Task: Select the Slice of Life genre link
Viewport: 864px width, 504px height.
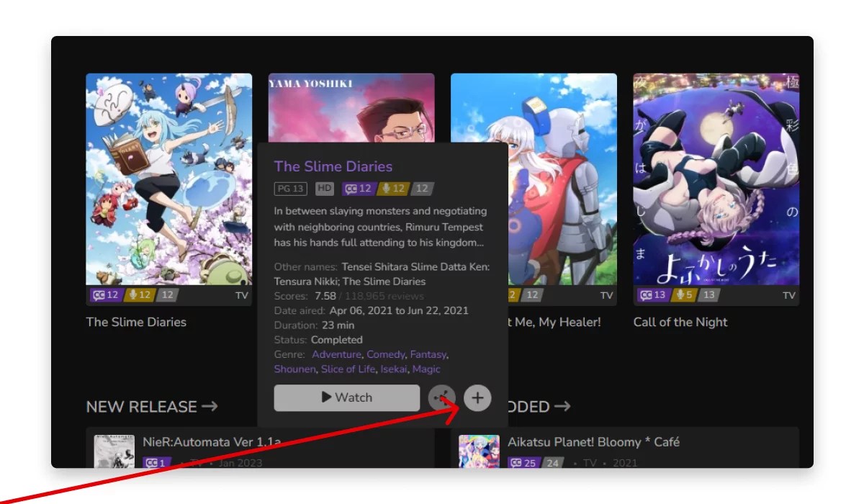Action: coord(348,369)
